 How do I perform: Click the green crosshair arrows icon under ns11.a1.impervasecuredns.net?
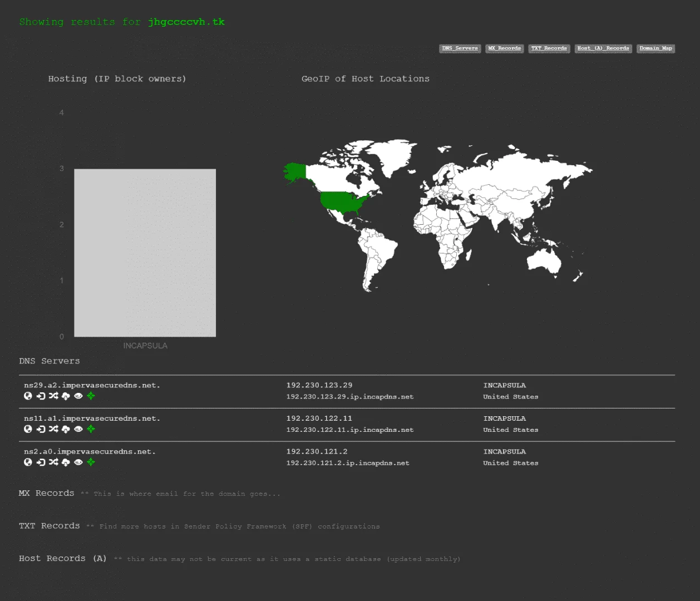tap(91, 429)
